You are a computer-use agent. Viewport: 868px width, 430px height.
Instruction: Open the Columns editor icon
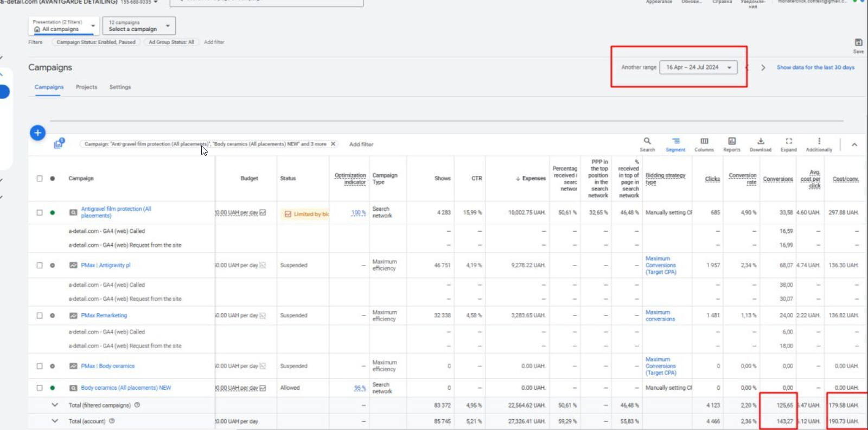(x=704, y=142)
